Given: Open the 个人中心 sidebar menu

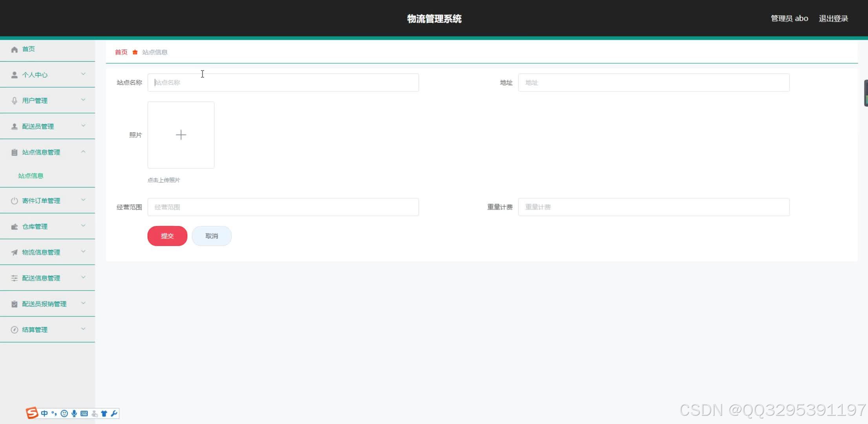Looking at the screenshot, I should tap(47, 75).
